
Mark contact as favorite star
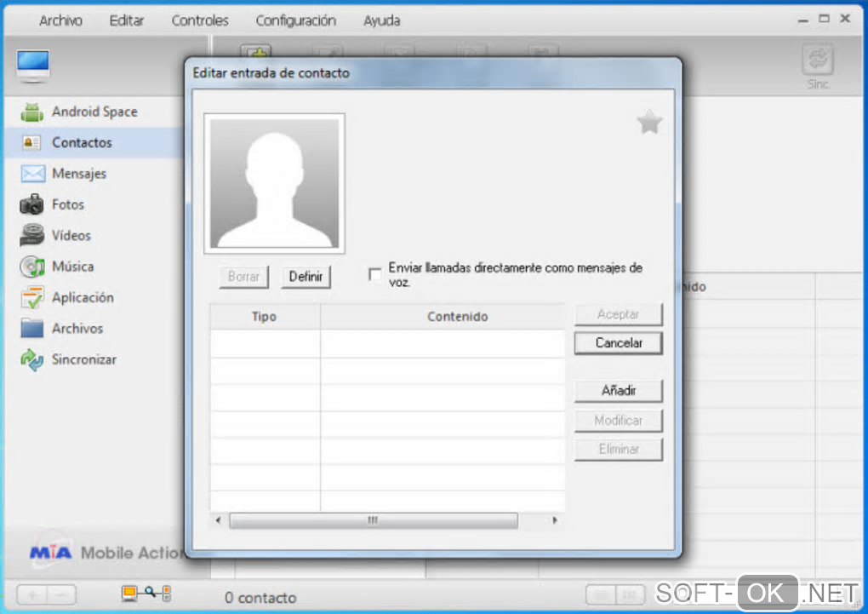pos(649,123)
